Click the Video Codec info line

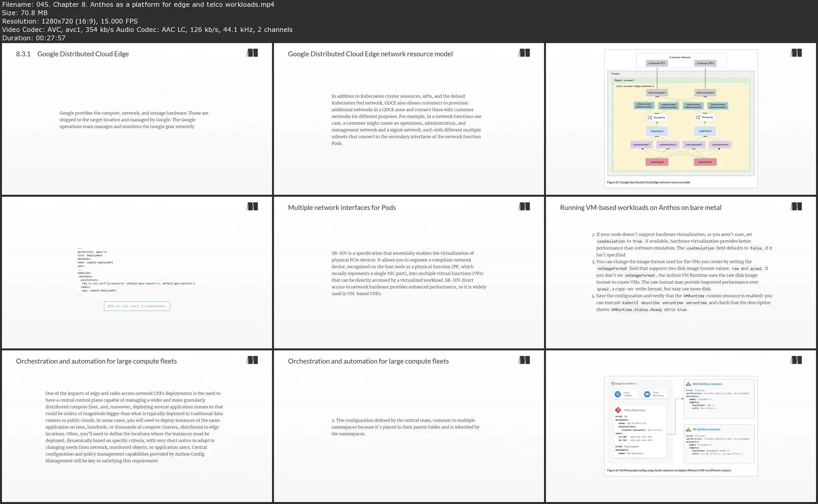pyautogui.click(x=147, y=30)
